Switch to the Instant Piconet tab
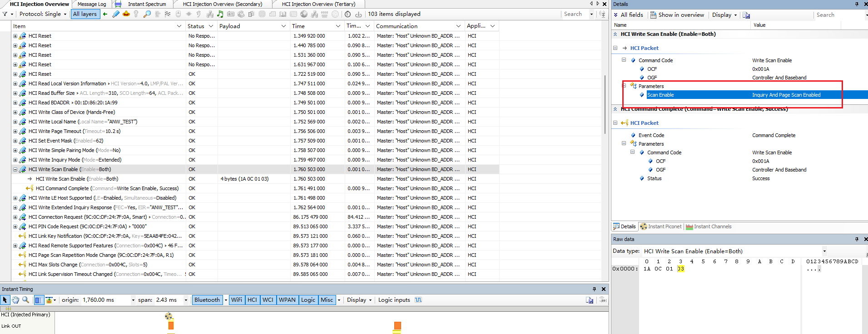 (661, 226)
